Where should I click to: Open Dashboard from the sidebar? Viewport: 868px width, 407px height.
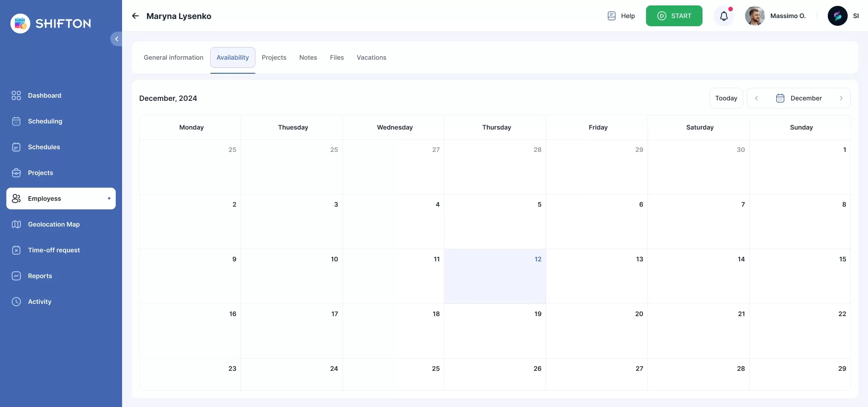click(44, 95)
